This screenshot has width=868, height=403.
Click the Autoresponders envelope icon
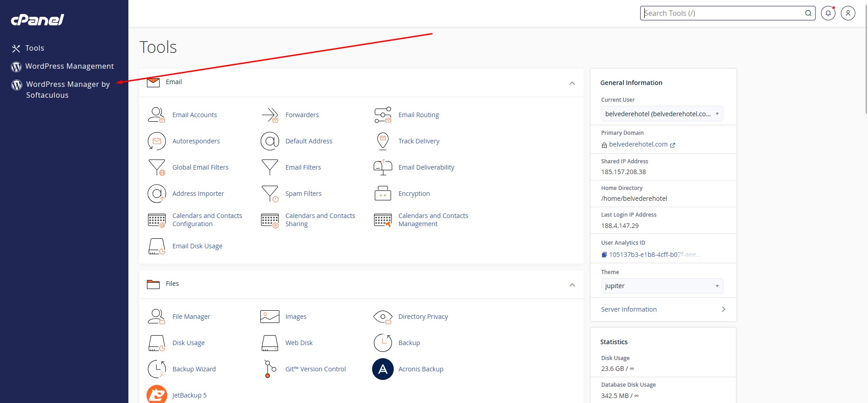click(156, 141)
